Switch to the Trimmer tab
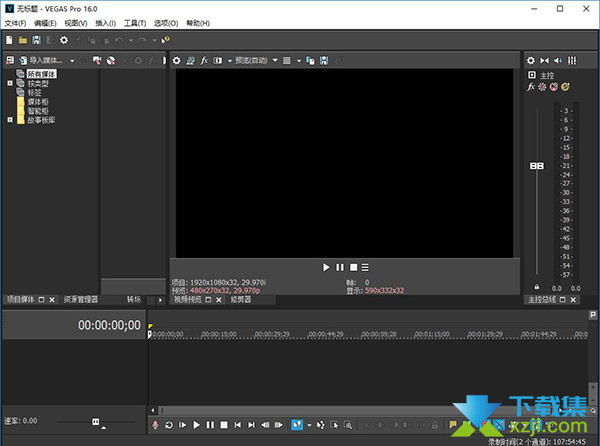 coord(241,300)
